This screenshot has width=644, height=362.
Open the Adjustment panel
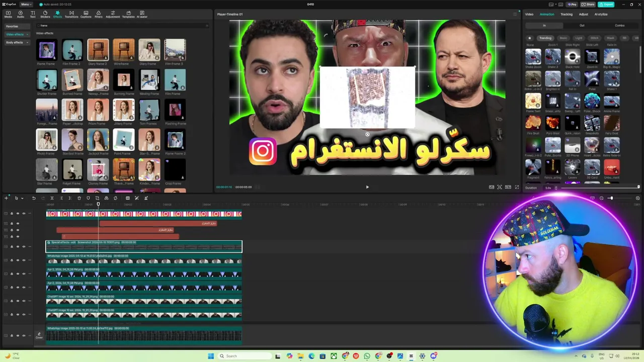pos(113,14)
